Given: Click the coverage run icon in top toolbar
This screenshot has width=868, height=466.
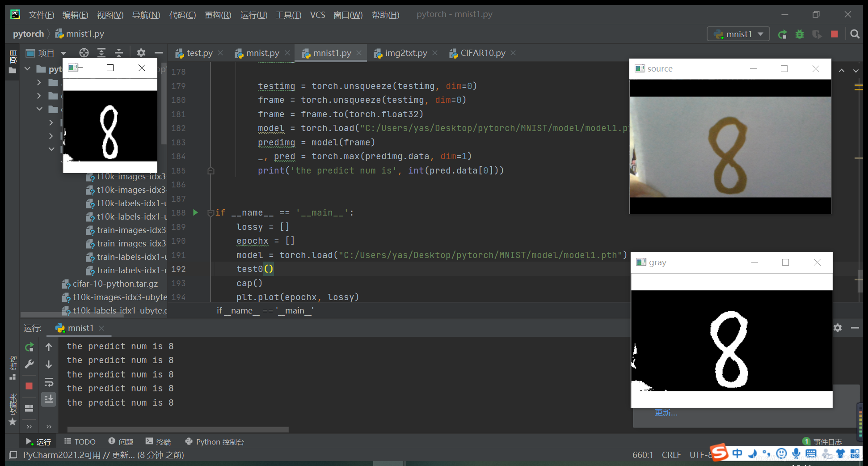Looking at the screenshot, I should pyautogui.click(x=817, y=34).
